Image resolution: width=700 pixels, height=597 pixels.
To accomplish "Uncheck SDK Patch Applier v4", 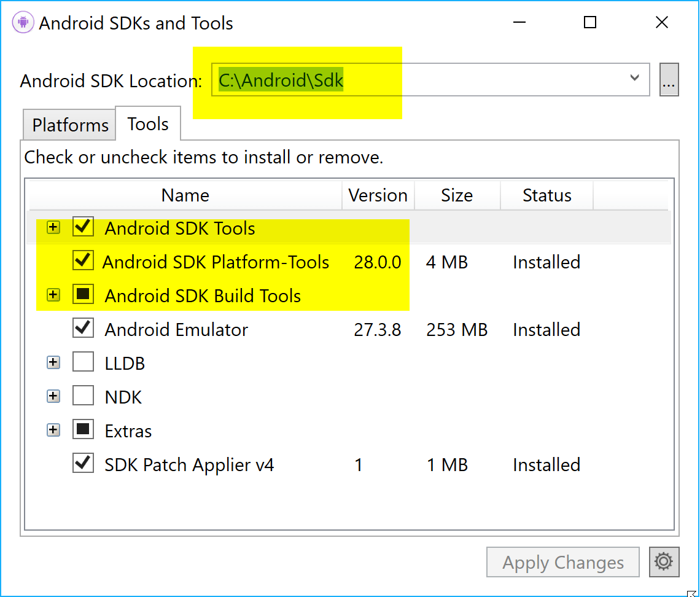I will (83, 463).
